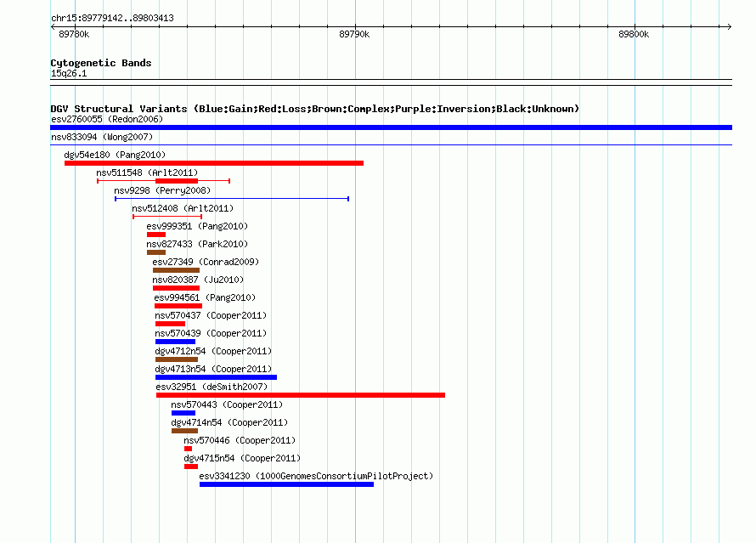
Task: Open the dgv4714n54 (Cooper2011) brown bar
Action: [184, 431]
